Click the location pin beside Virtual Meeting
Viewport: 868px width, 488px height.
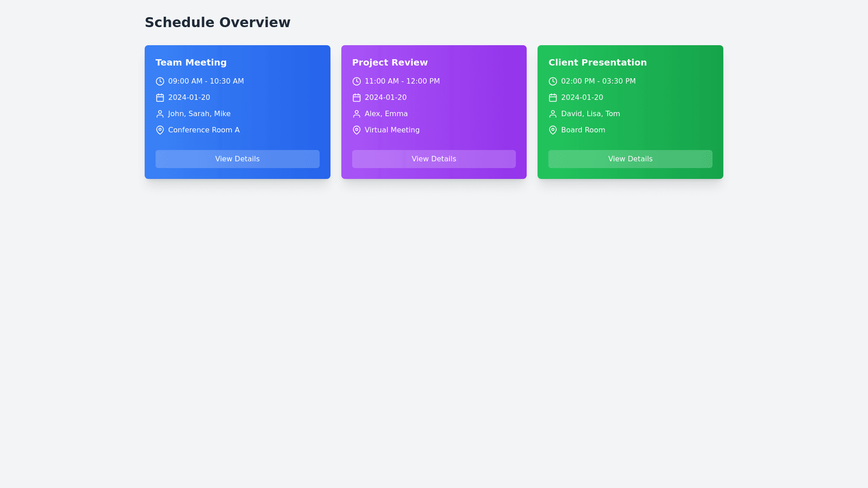[356, 130]
